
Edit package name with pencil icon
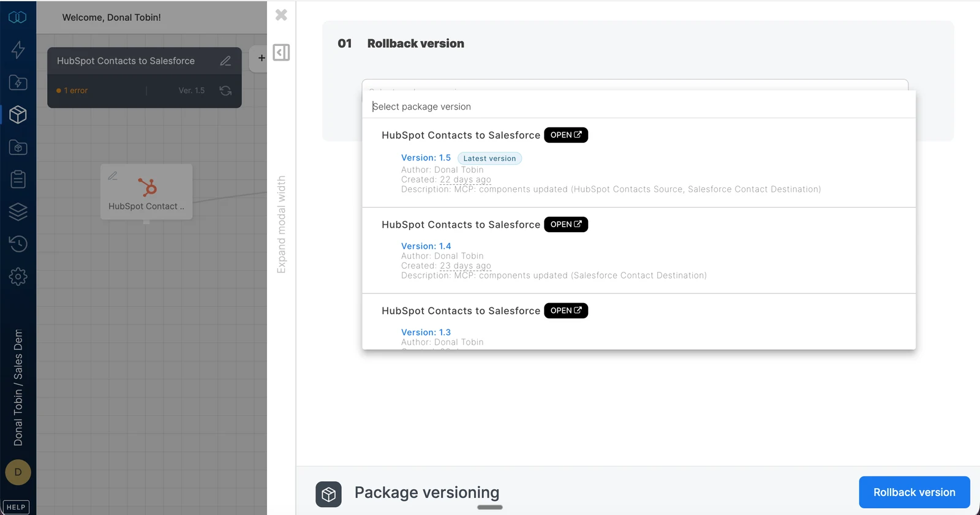coord(225,61)
